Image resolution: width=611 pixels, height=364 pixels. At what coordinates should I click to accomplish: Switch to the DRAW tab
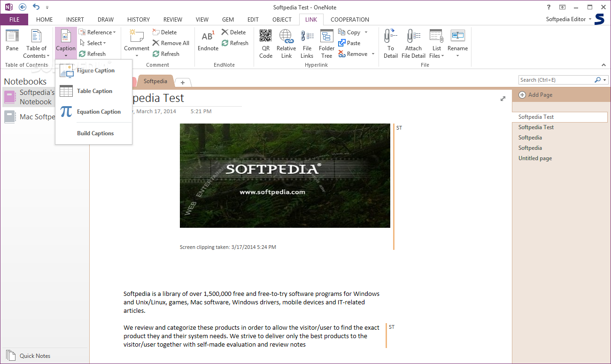click(106, 20)
